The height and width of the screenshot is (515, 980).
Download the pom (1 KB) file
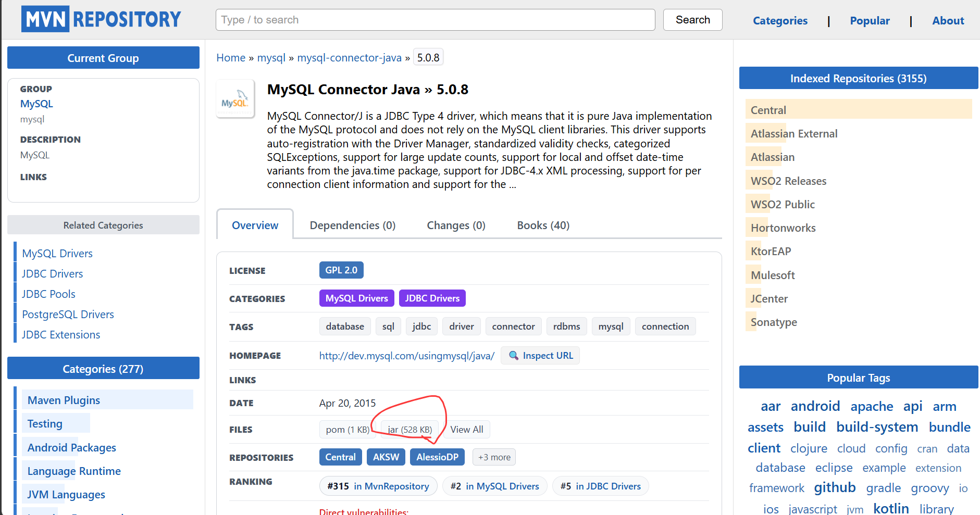click(348, 430)
